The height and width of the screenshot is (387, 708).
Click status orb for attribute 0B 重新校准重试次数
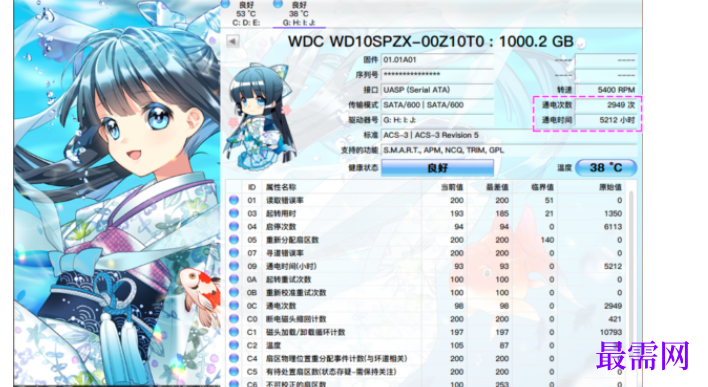(234, 292)
